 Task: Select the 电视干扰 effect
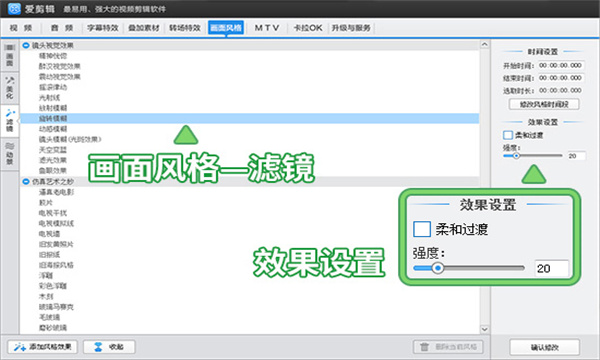53,213
